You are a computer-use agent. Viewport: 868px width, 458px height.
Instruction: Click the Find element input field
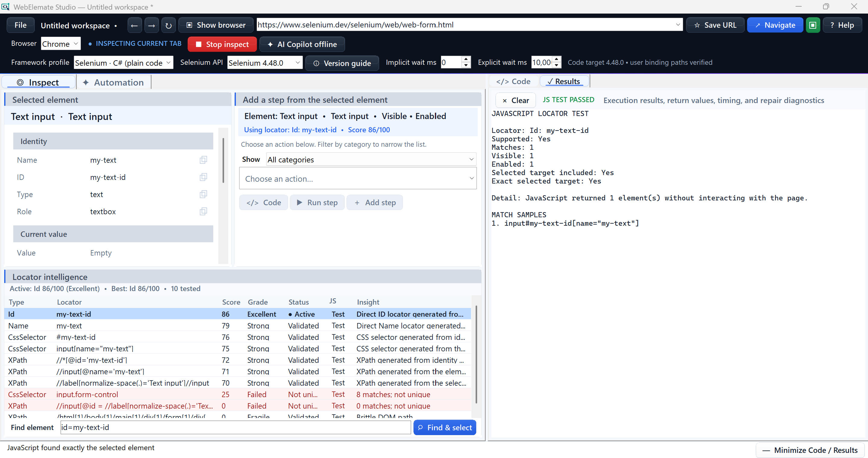click(236, 427)
